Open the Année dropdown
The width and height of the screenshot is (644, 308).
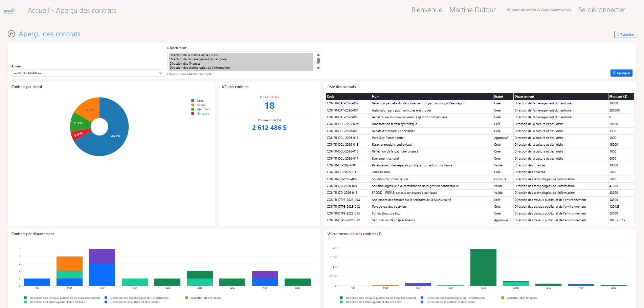[x=88, y=73]
